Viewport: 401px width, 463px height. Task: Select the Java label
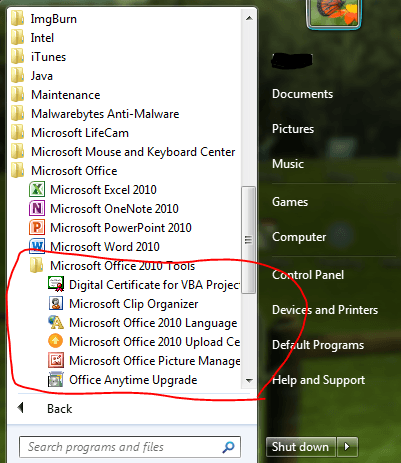42,76
